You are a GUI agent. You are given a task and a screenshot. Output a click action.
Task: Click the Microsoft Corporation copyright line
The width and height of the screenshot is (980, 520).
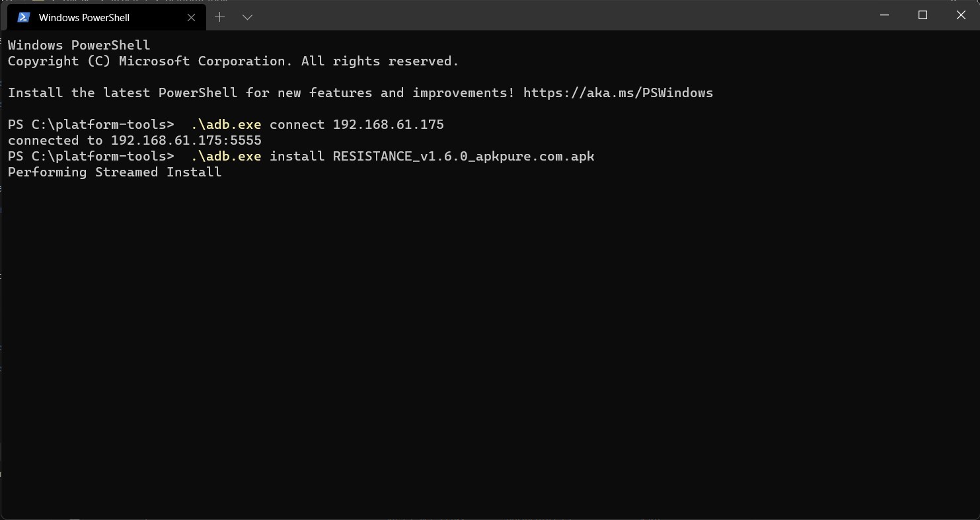point(233,61)
